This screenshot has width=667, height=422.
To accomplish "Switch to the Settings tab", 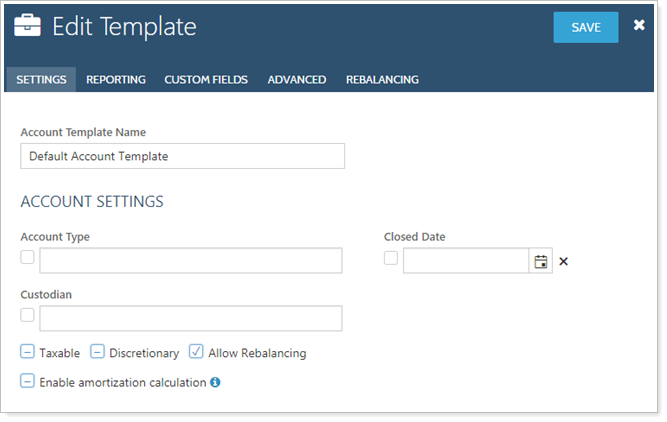I will [41, 80].
